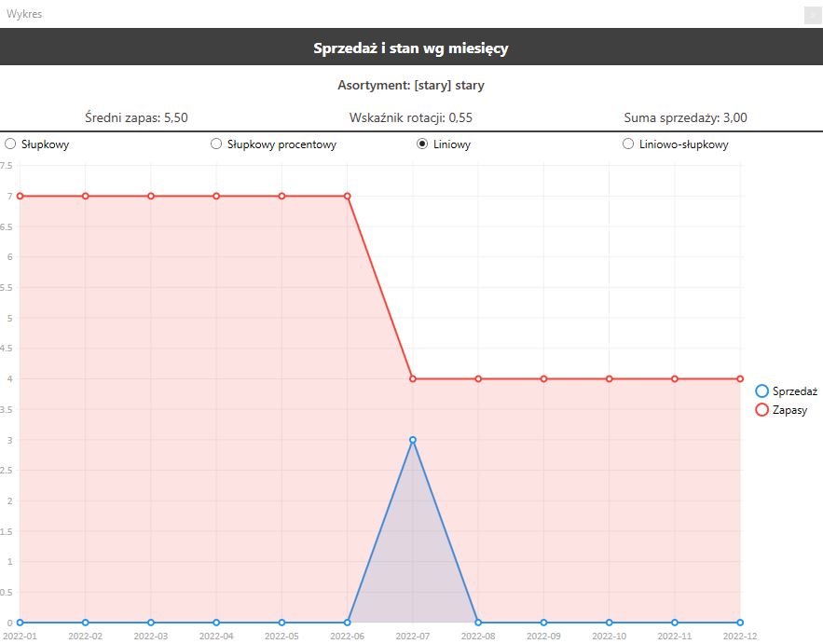
Task: Click the red Zapasy legend circle icon
Action: pyautogui.click(x=761, y=410)
